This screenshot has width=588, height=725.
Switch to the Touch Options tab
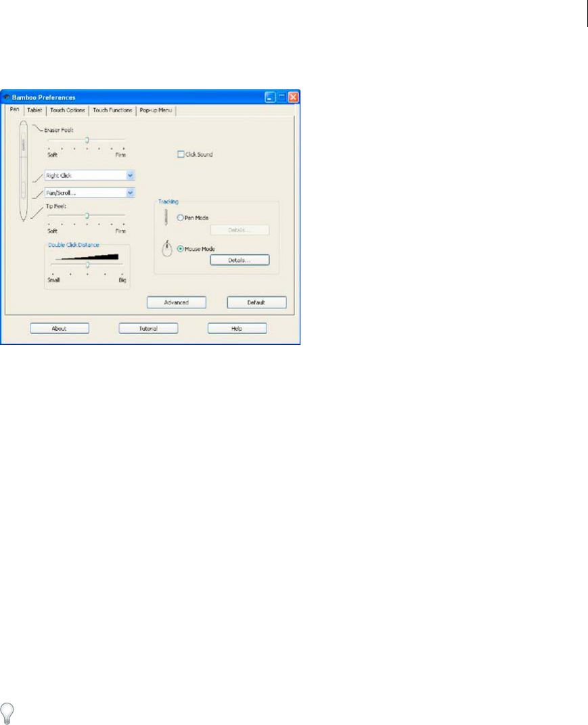[68, 110]
